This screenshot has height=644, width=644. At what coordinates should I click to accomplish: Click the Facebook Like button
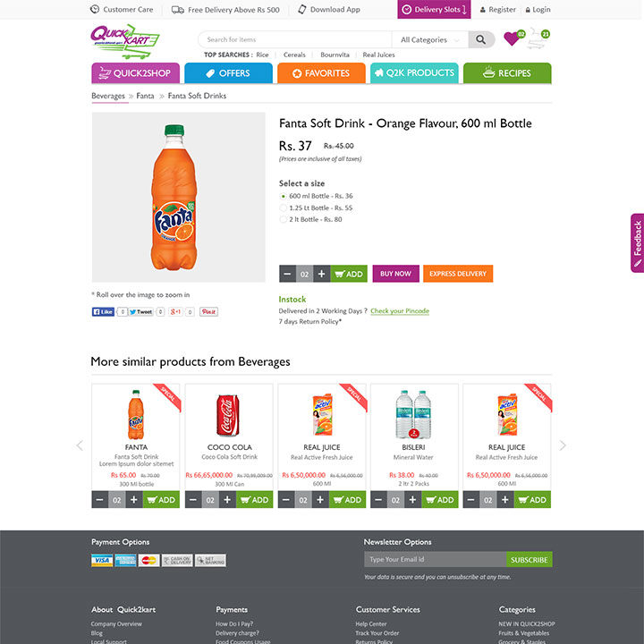[x=104, y=312]
